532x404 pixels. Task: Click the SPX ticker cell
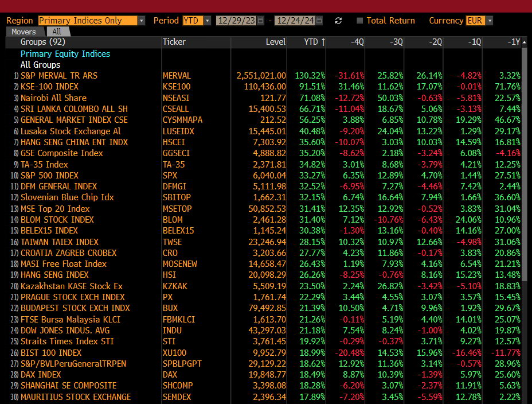click(x=170, y=175)
